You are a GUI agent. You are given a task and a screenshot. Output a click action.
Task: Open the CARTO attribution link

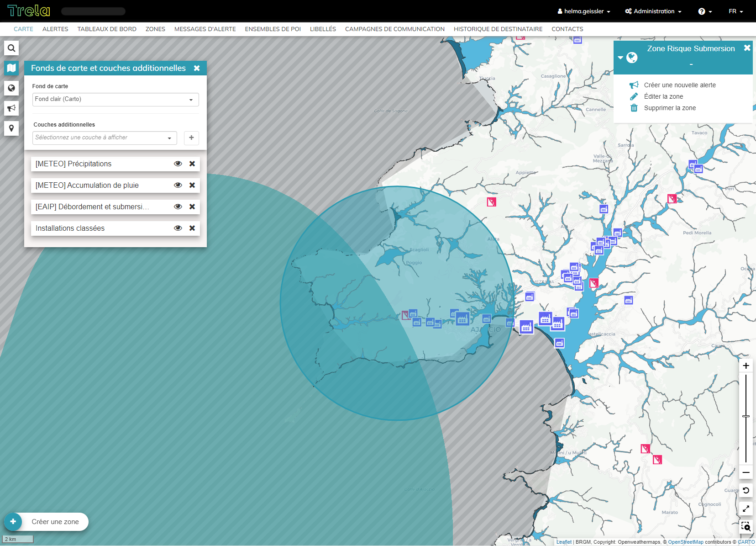coord(746,542)
